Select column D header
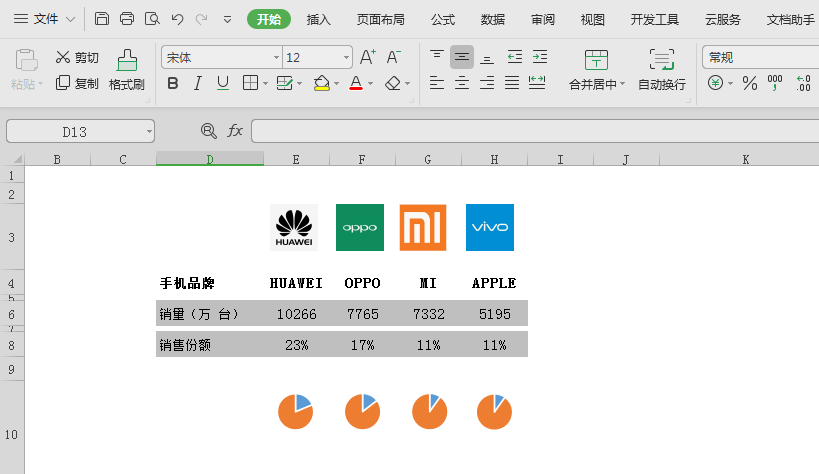The height and width of the screenshot is (474, 819). coord(210,159)
